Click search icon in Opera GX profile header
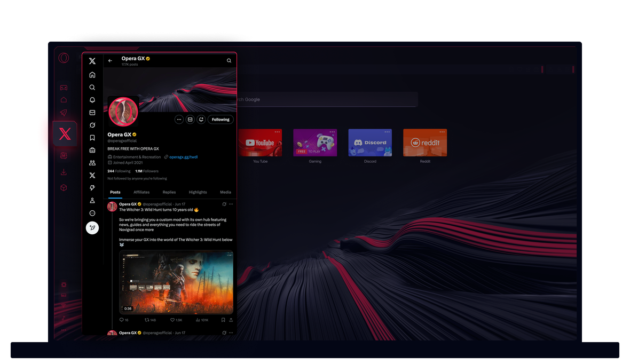This screenshot has width=630, height=364. pos(229,61)
